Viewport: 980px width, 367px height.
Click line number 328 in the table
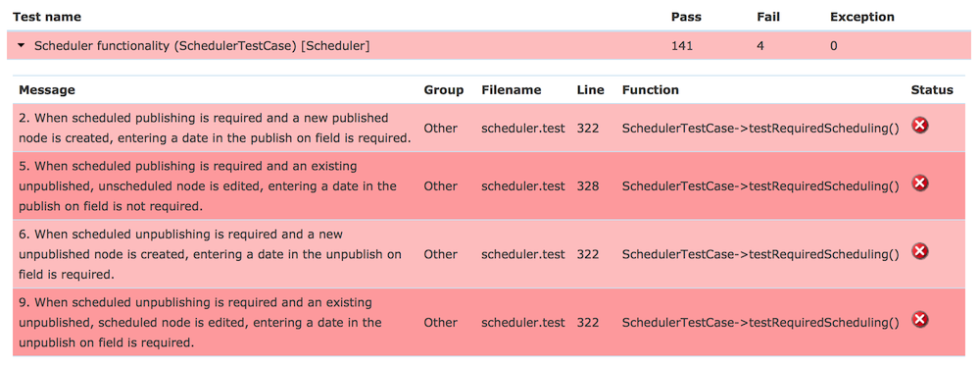(588, 186)
